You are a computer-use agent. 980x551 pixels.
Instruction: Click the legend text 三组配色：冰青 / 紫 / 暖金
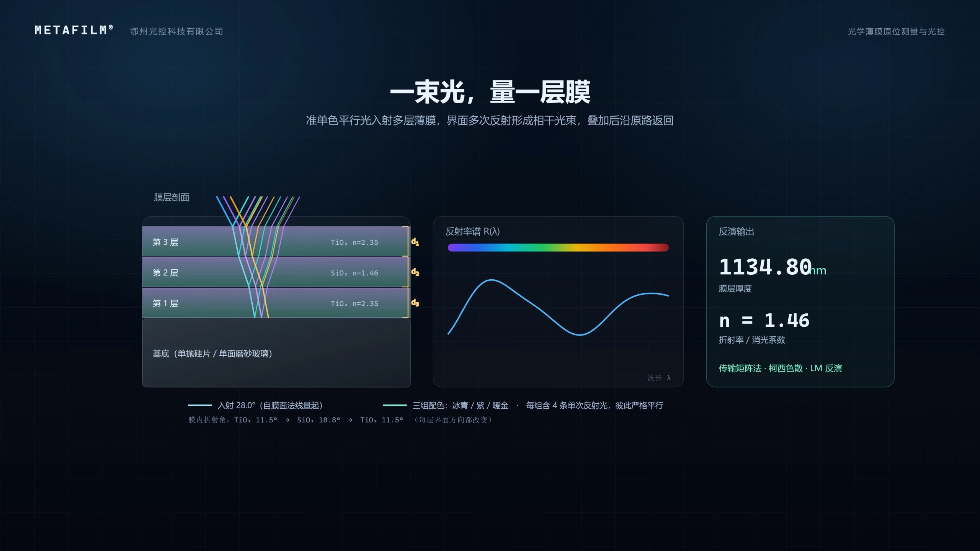point(460,405)
